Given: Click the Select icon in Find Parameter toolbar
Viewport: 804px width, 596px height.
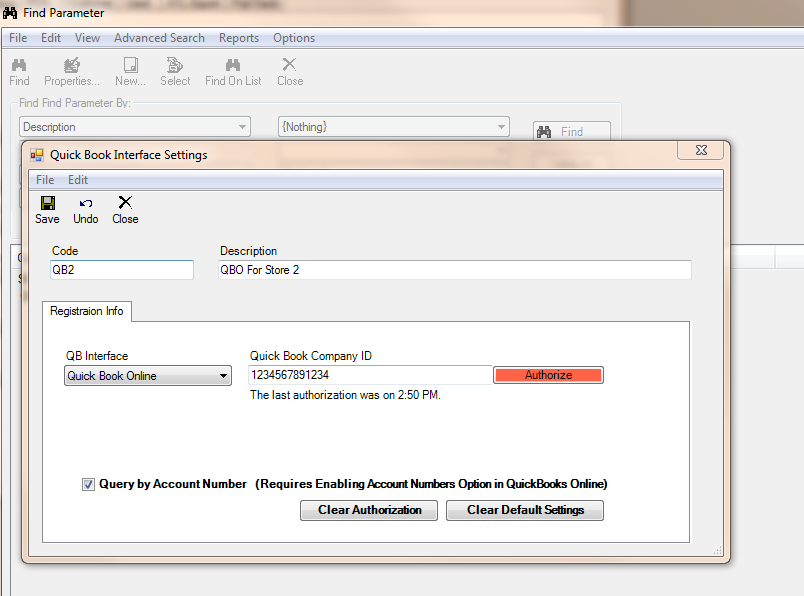Looking at the screenshot, I should [x=175, y=65].
